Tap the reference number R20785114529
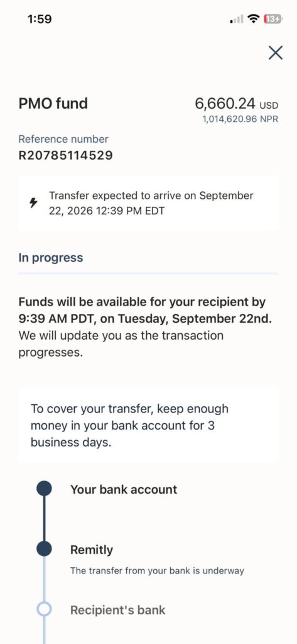297x644 pixels. tap(66, 156)
